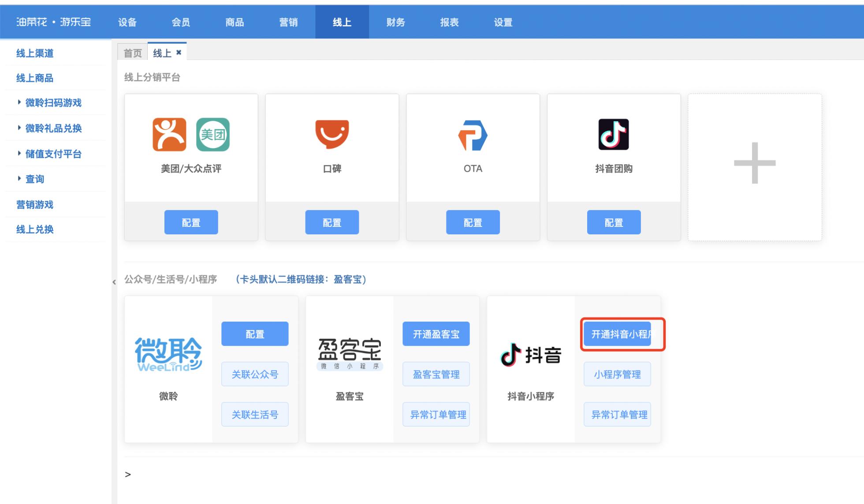Click the 公众号/生活号/小程序 section heading
Image resolution: width=864 pixels, height=504 pixels.
(x=171, y=279)
